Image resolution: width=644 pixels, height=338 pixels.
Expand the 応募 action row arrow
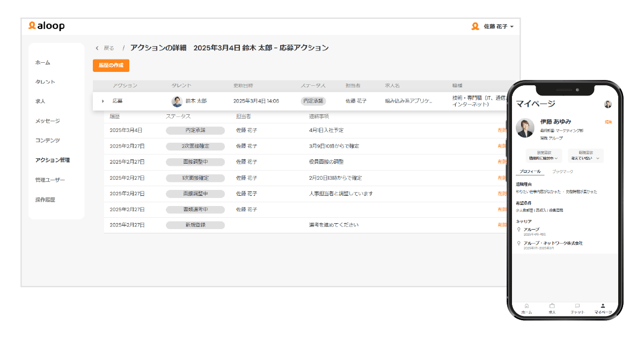tap(103, 101)
